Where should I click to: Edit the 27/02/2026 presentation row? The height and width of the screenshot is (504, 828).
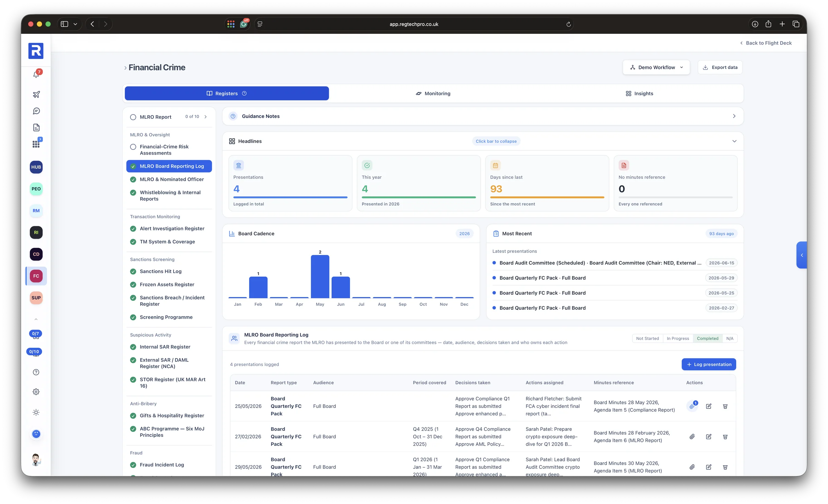(709, 436)
